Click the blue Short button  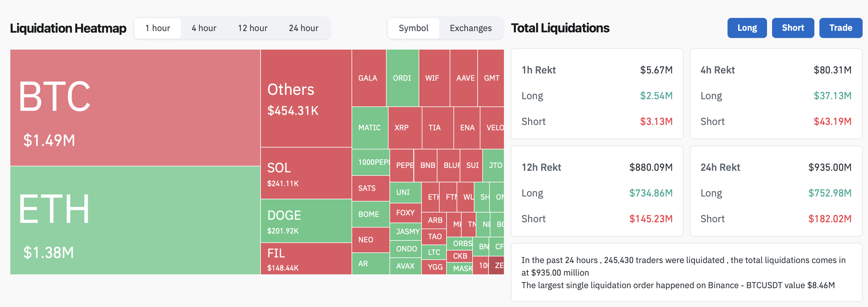(792, 28)
